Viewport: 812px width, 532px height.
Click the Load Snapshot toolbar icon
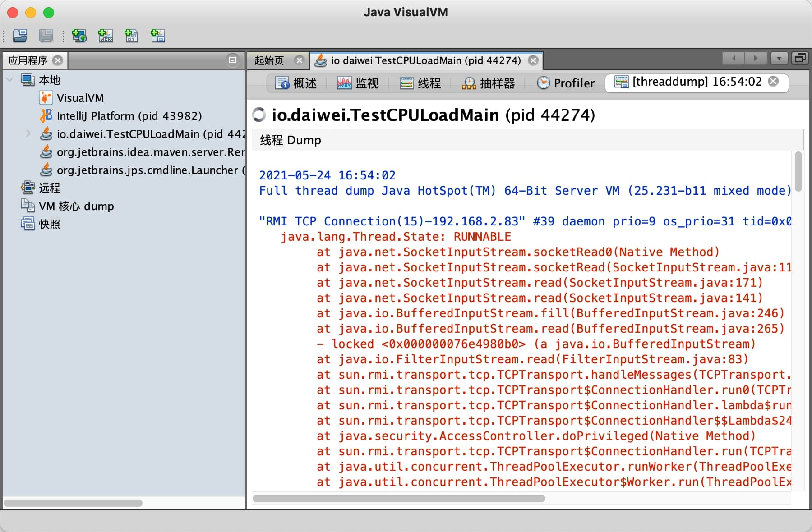click(20, 35)
